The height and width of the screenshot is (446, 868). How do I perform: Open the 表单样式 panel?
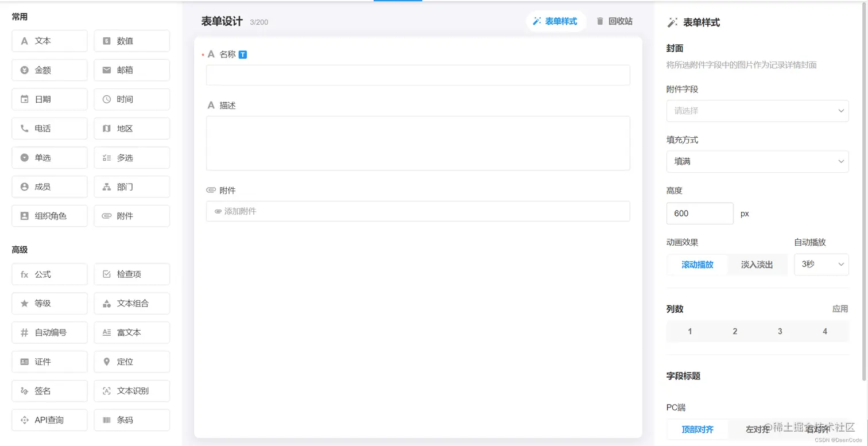(x=555, y=20)
